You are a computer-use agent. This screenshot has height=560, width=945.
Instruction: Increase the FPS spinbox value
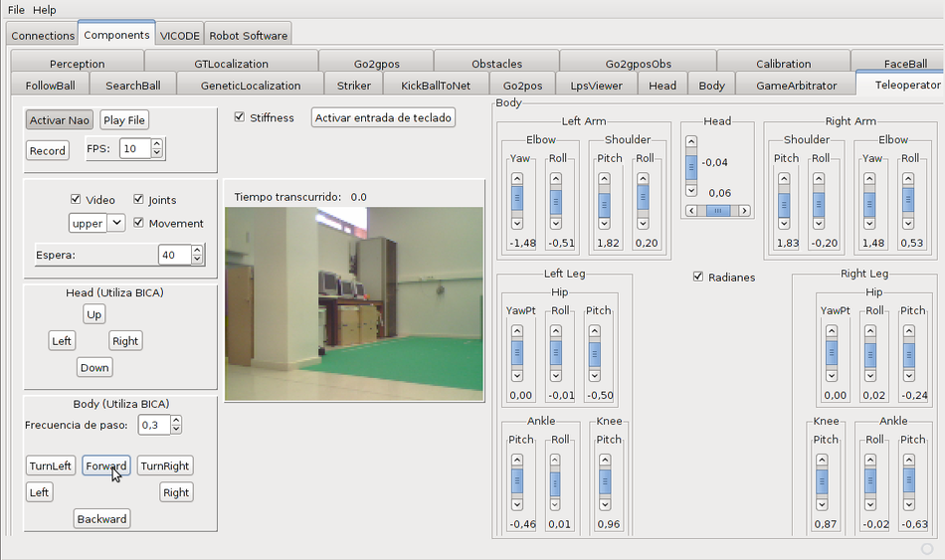point(158,143)
